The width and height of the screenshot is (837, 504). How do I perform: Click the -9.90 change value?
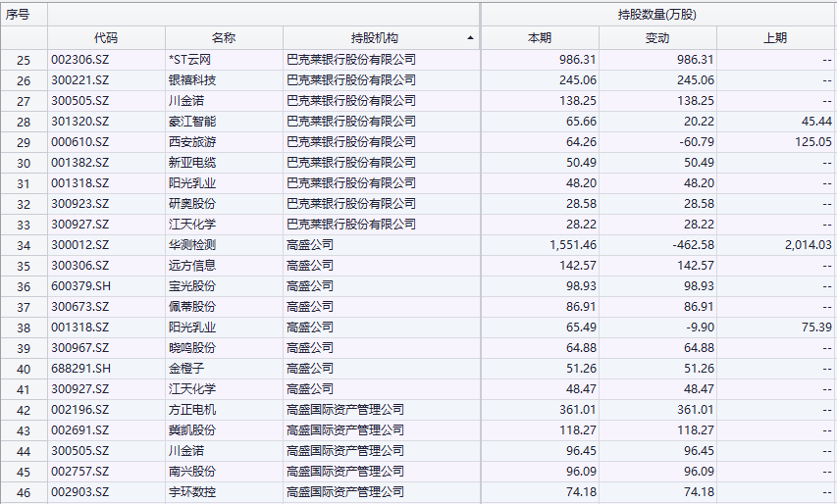(x=700, y=327)
